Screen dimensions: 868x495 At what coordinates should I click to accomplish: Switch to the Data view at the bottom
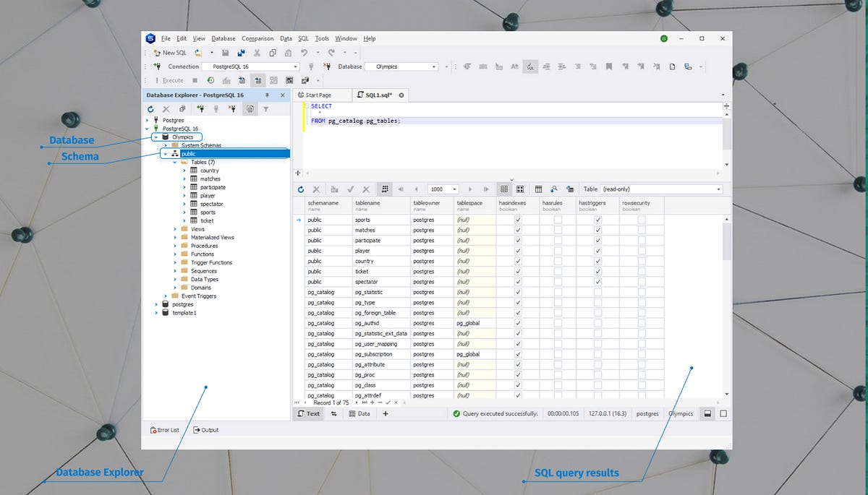pos(359,413)
